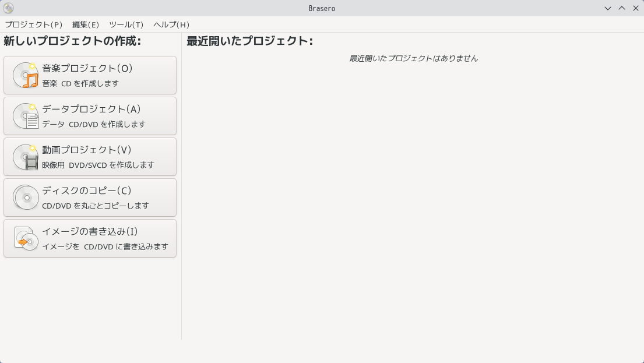Screen dimensions: 644x363
Task: Click heading 新しいプロジェクトの作成:
Action: 72,41
